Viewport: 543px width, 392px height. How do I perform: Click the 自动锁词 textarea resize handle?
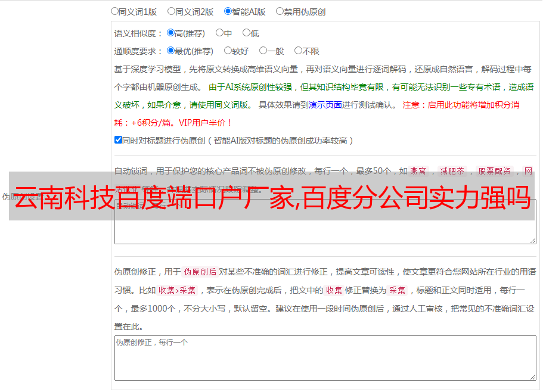point(533,241)
